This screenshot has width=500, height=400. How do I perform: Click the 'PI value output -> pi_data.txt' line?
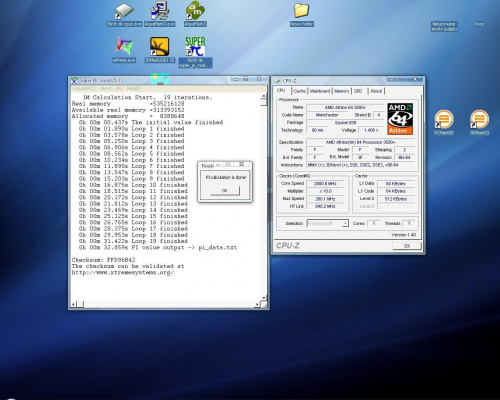click(158, 248)
